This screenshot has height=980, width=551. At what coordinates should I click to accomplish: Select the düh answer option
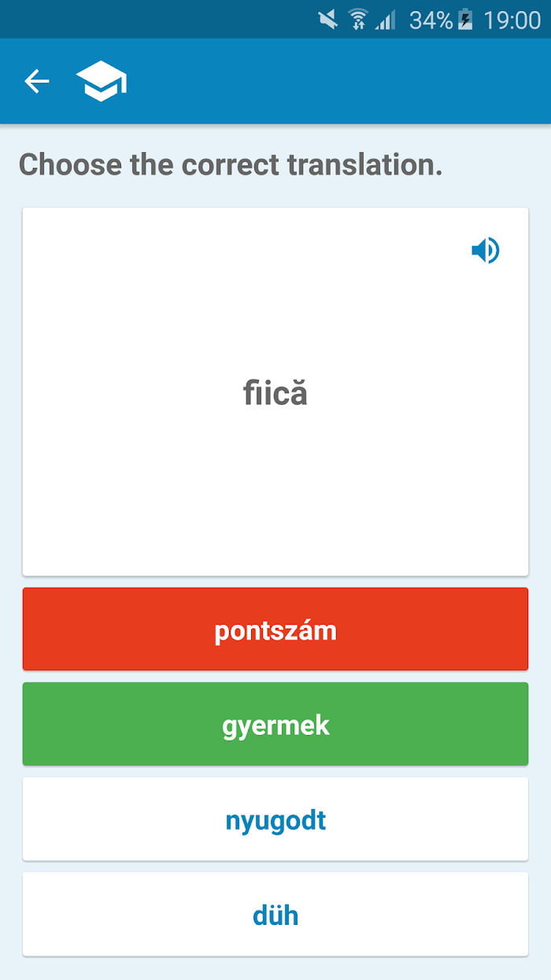[x=275, y=915]
